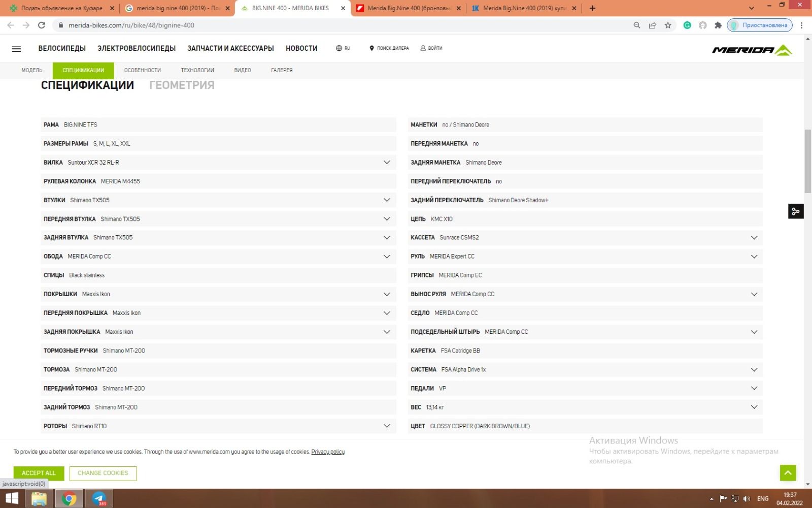Image resolution: width=812 pixels, height=508 pixels.
Task: Click the share page icon in address bar
Action: [653, 25]
